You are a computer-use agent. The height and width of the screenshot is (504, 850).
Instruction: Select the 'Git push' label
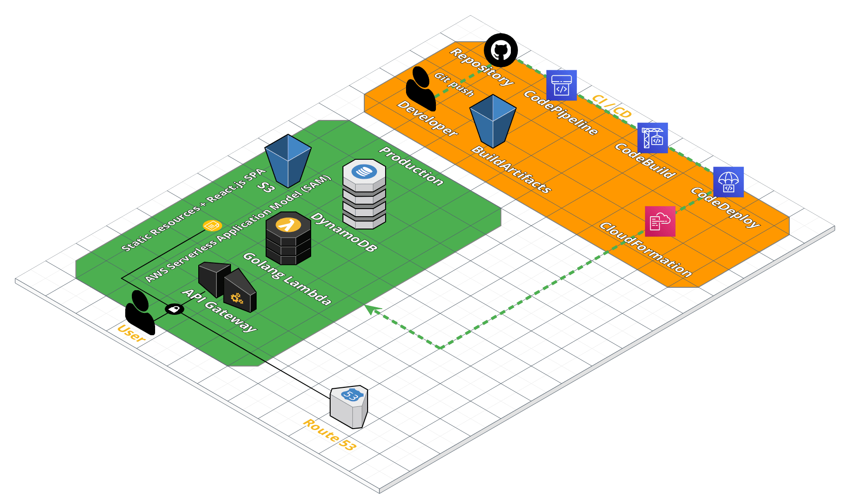coord(454,85)
